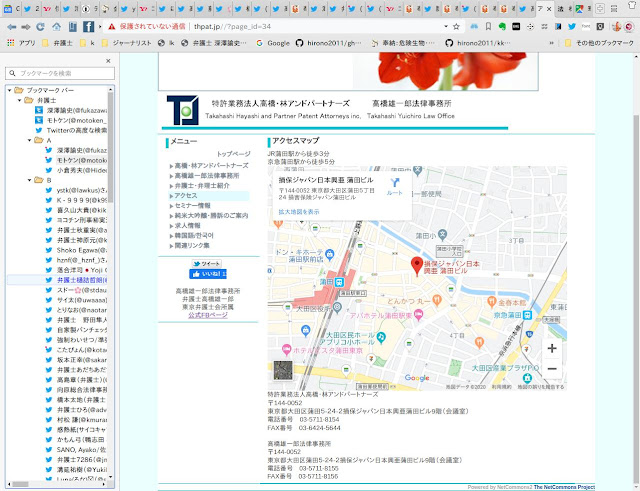Collapse folder A in the bookmark tree
Image resolution: width=640 pixels, height=491 pixels.
click(29, 140)
